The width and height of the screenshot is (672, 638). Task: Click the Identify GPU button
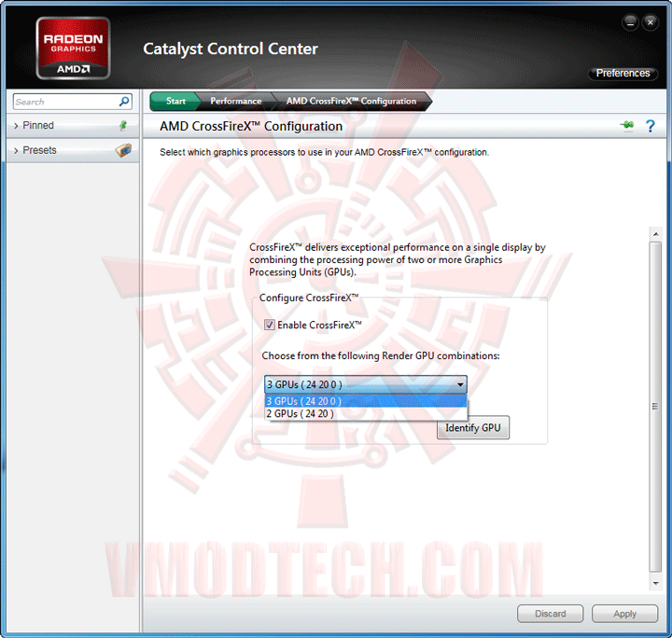(473, 428)
